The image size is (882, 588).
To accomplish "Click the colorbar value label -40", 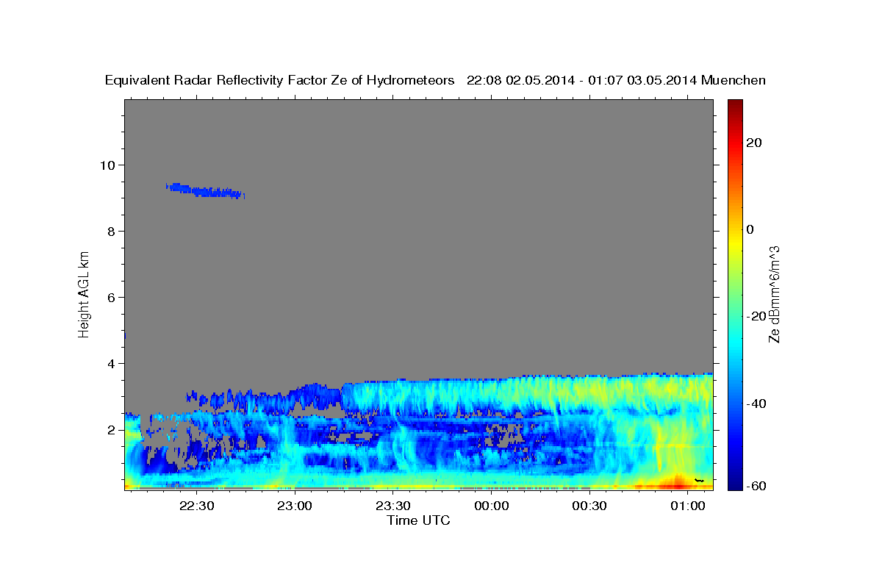I will pos(756,404).
